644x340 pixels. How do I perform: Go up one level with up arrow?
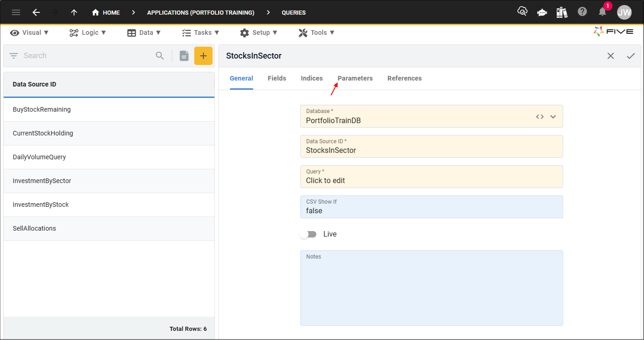[x=74, y=12]
